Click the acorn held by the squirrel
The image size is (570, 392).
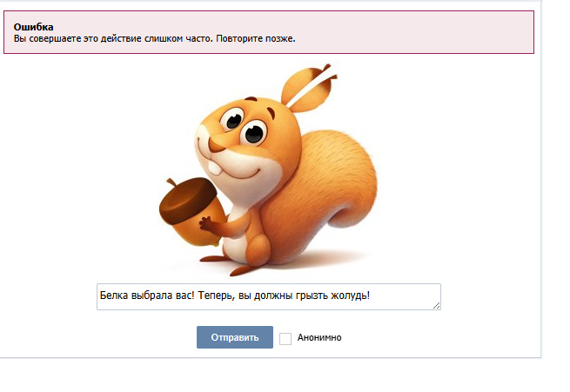click(x=191, y=211)
